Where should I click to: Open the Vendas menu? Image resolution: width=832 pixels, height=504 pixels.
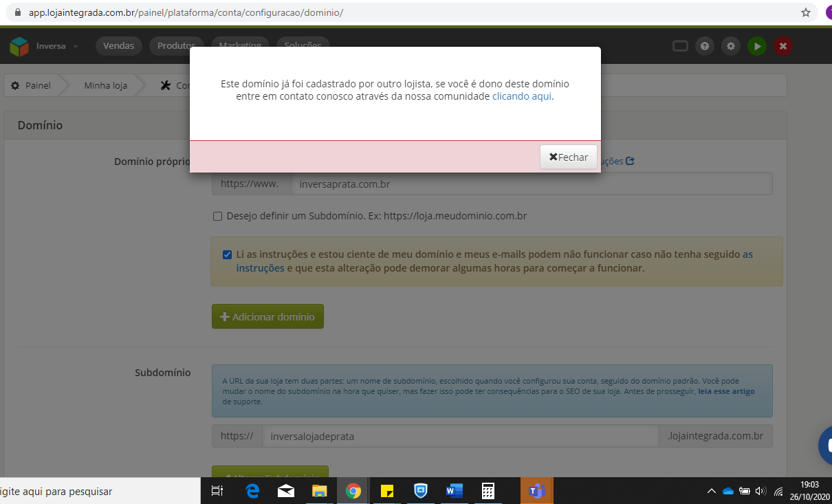(x=119, y=45)
